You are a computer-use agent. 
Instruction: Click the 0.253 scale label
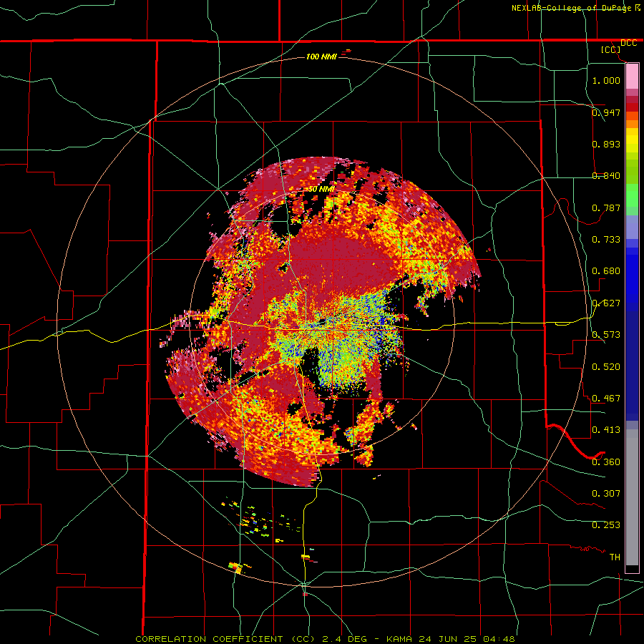[606, 525]
